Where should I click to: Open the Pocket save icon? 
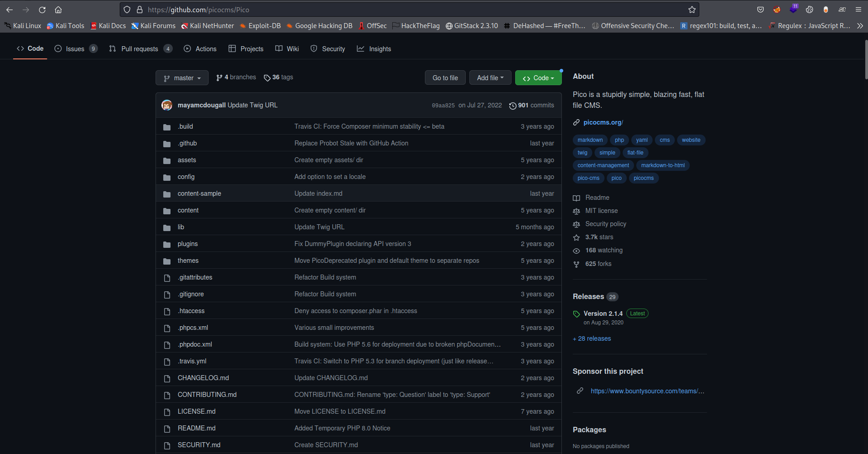(x=761, y=10)
